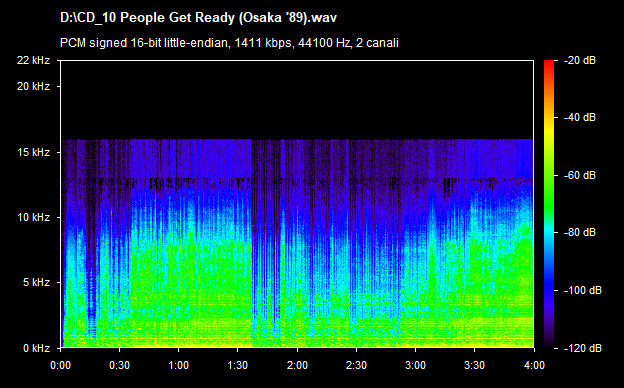Image resolution: width=624 pixels, height=388 pixels.
Task: Click the 0:30 time axis label
Action: pyautogui.click(x=119, y=365)
